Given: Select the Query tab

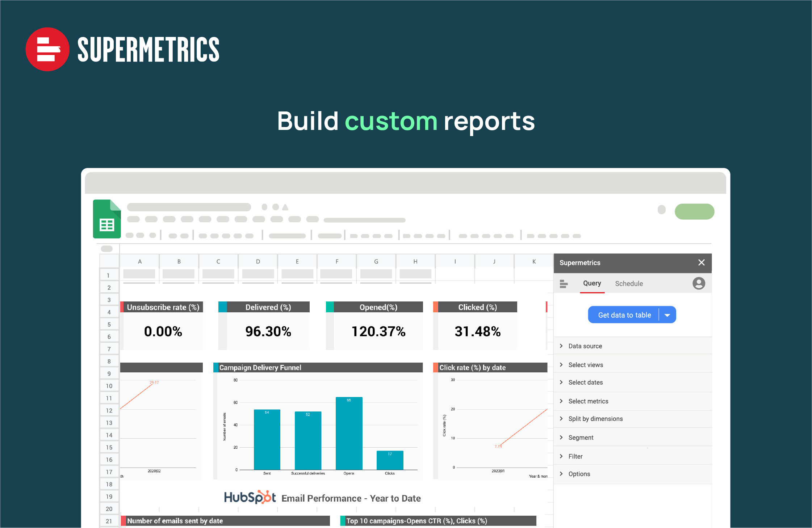Looking at the screenshot, I should (x=592, y=283).
